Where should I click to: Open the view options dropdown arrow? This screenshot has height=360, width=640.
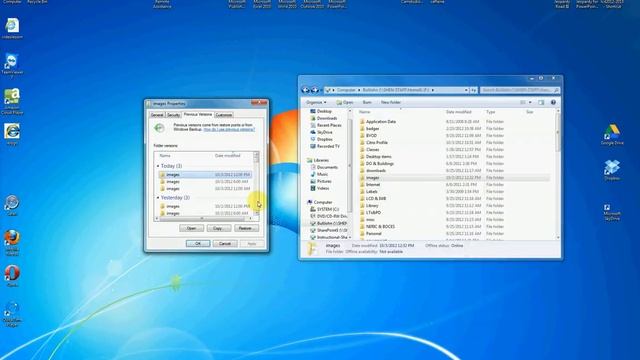(x=530, y=102)
